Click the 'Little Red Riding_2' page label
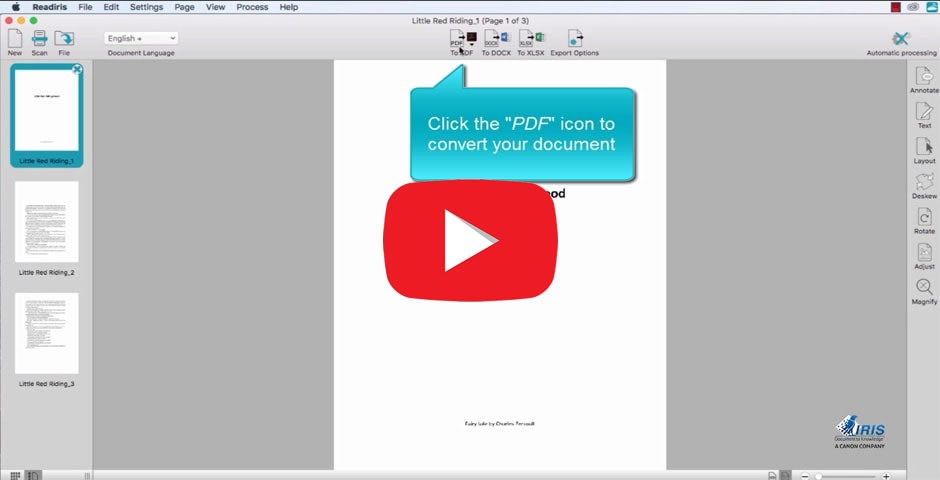Screen dimensions: 940x480 click(x=47, y=273)
